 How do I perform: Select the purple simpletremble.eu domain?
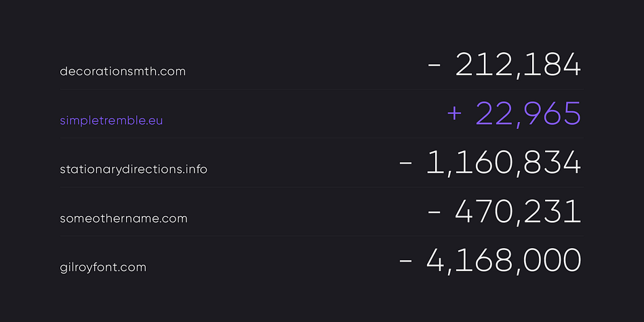coord(111,121)
